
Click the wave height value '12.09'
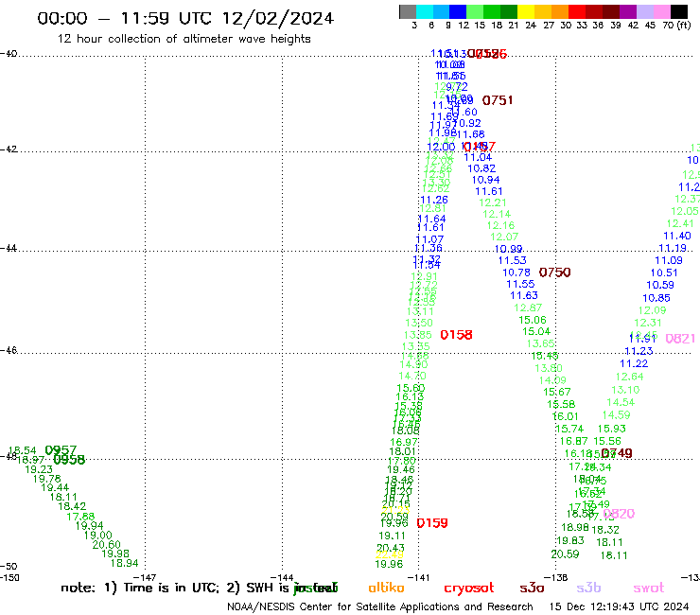coord(653,310)
